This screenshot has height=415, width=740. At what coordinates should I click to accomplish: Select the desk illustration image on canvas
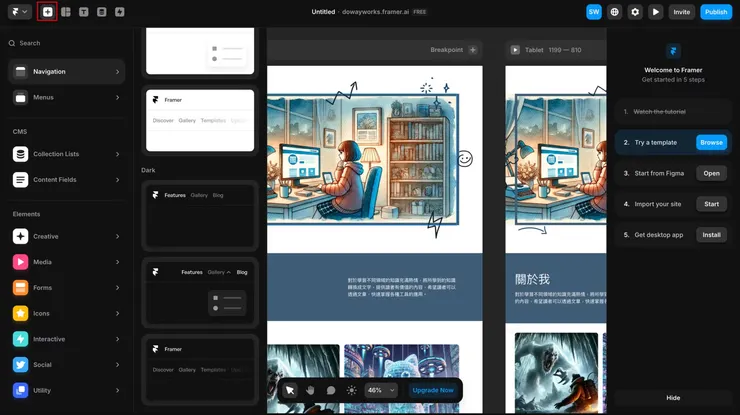click(x=363, y=159)
